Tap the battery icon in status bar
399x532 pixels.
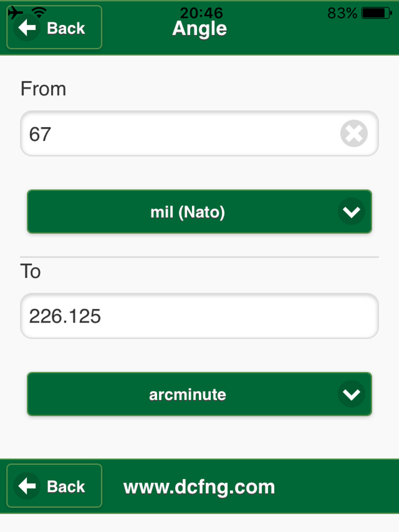377,13
